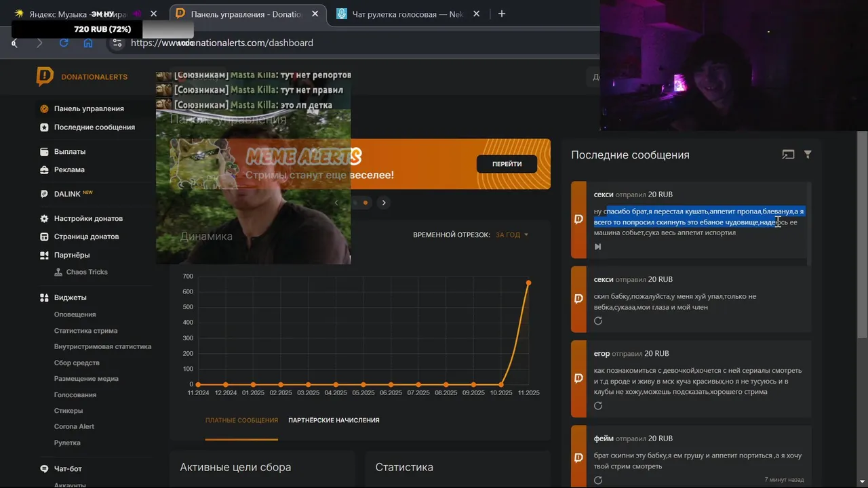View site information icon in address bar

[x=117, y=43]
